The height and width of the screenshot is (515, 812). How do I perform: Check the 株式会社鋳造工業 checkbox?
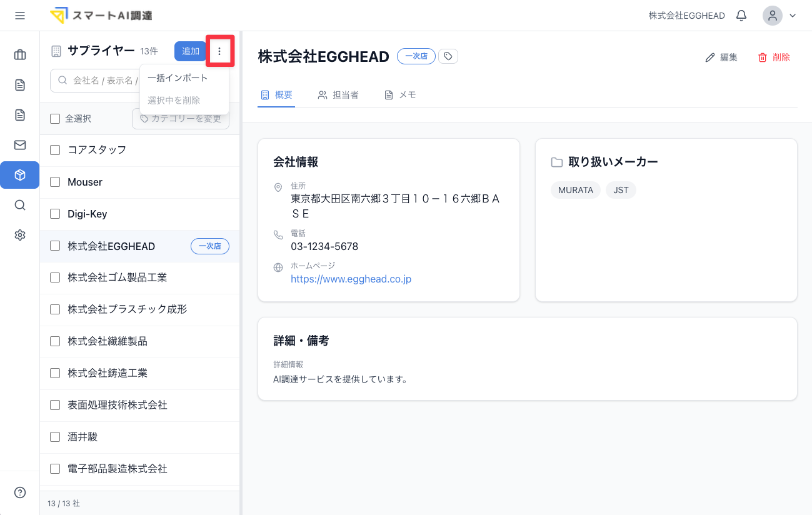pyautogui.click(x=55, y=373)
